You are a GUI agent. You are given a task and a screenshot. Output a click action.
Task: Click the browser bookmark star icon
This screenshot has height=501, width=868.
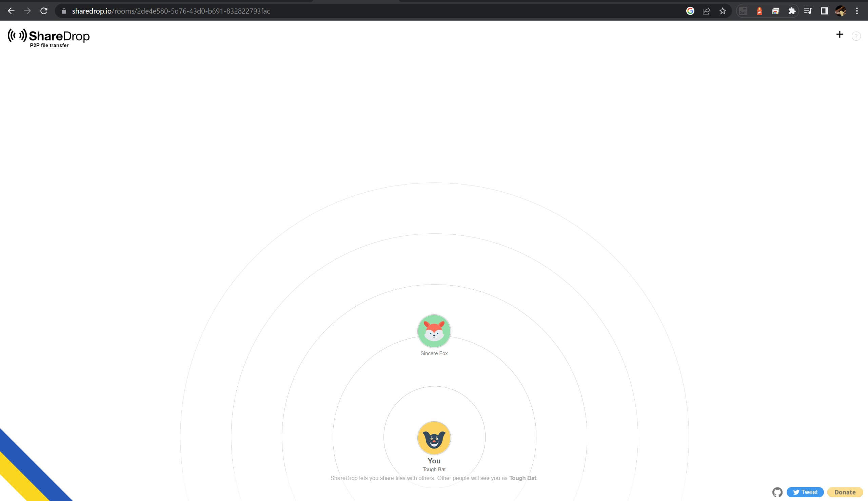tap(722, 11)
